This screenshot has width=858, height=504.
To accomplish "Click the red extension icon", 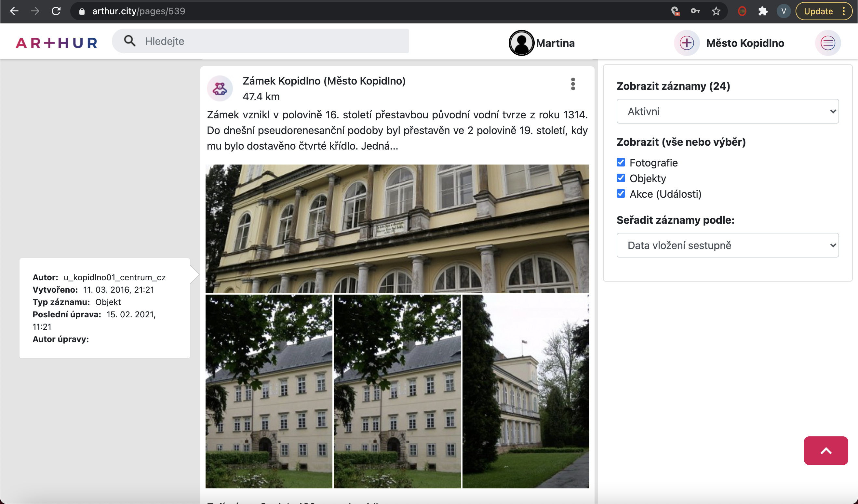I will pyautogui.click(x=742, y=11).
